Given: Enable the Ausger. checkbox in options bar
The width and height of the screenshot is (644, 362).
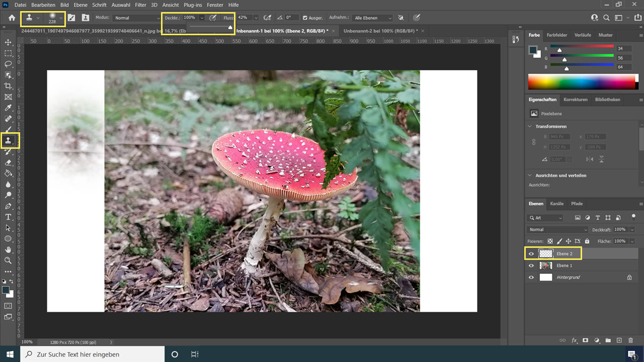Looking at the screenshot, I should coord(306,17).
